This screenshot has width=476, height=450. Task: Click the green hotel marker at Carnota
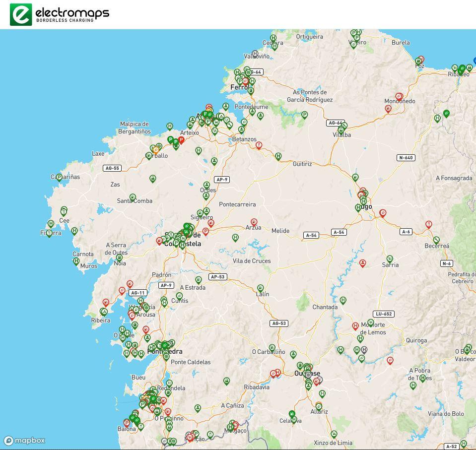(x=76, y=261)
